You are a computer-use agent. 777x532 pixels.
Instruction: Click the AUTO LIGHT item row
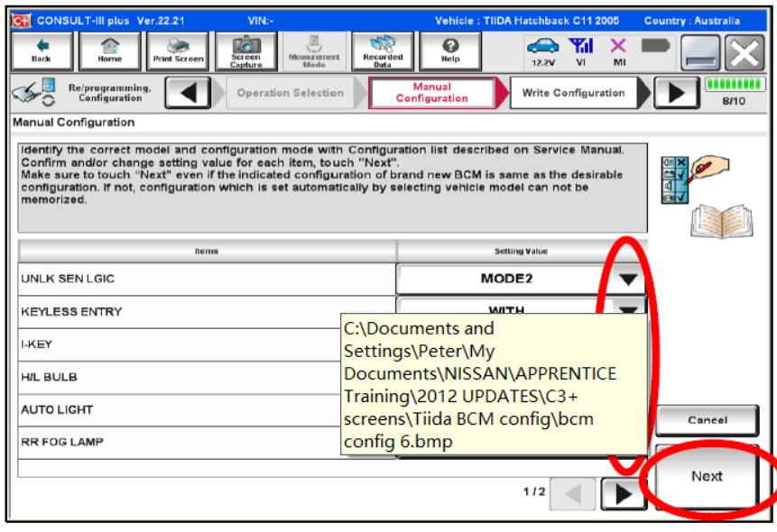click(180, 410)
